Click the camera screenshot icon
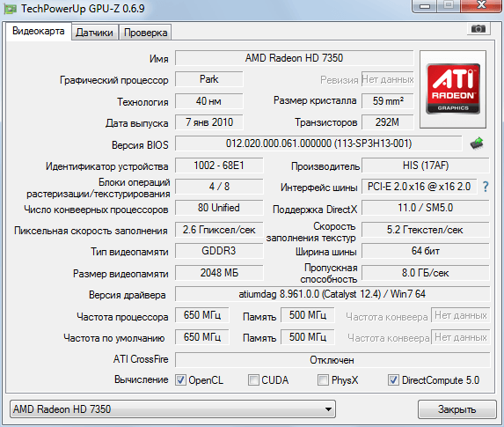 (x=478, y=29)
